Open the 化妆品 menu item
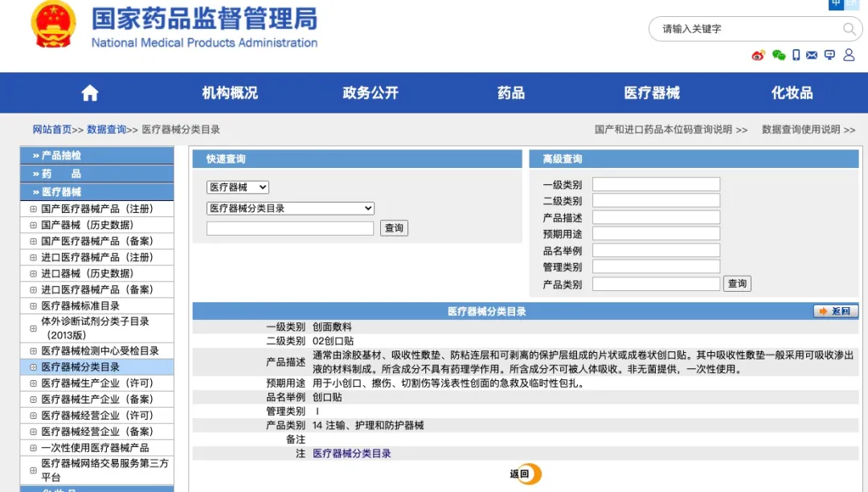This screenshot has width=868, height=492. click(x=792, y=92)
